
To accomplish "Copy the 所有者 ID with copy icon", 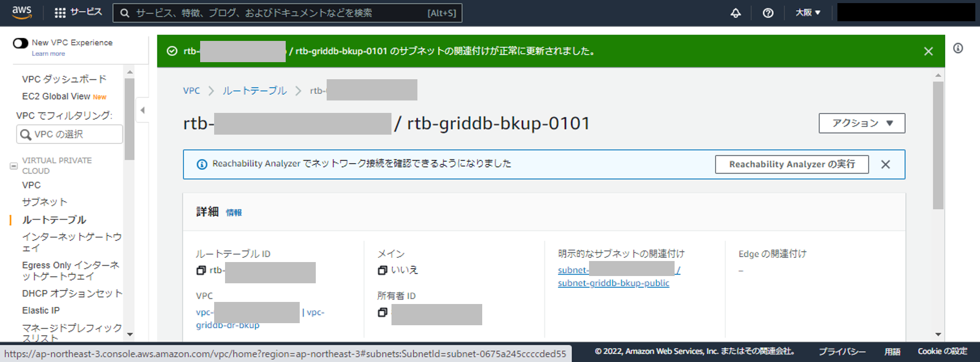I will click(383, 312).
